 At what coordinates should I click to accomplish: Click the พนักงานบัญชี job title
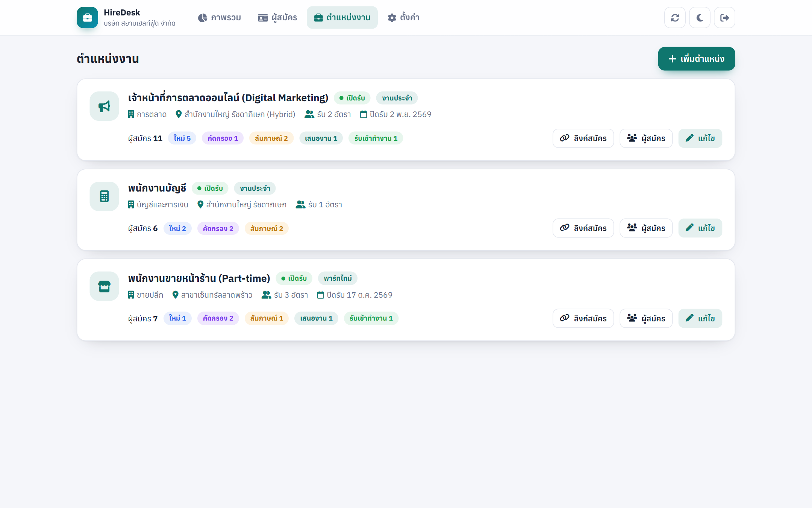157,188
